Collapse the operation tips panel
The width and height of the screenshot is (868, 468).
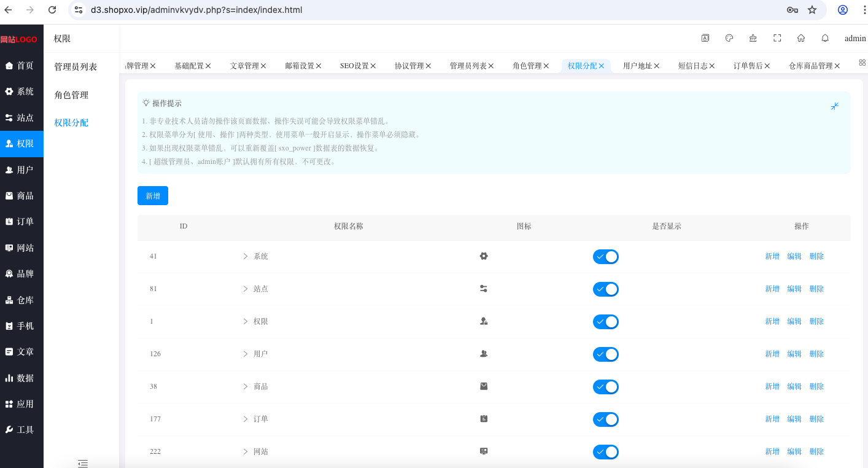[x=835, y=106]
